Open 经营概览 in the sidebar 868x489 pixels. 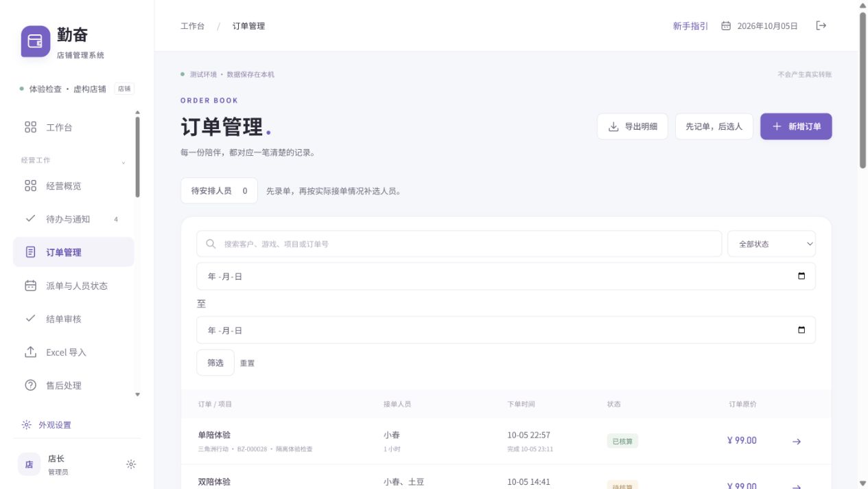pos(73,186)
